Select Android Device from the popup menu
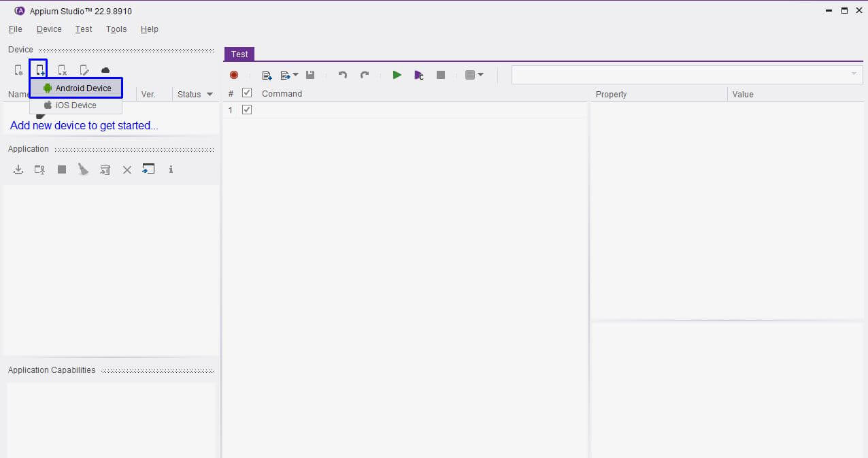The width and height of the screenshot is (868, 458). point(76,88)
